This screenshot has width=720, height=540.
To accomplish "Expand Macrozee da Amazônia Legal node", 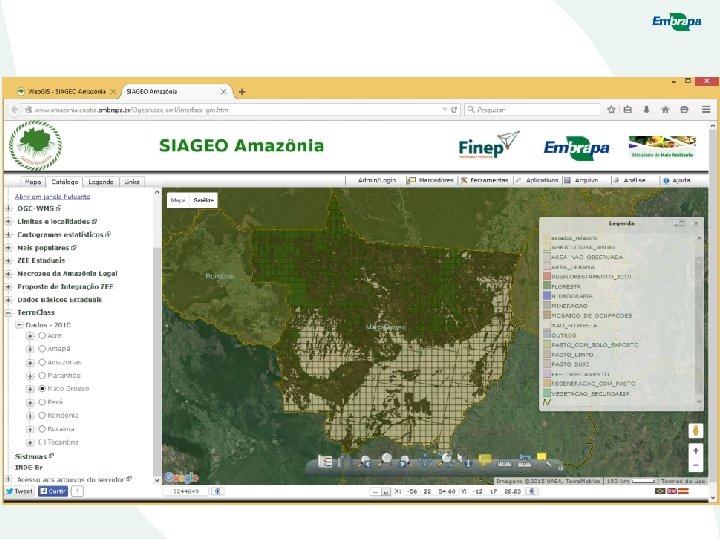I will [8, 274].
